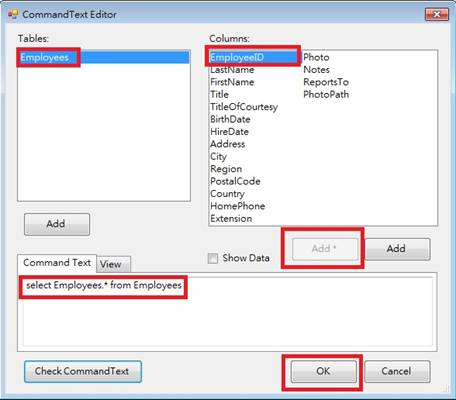Click into the command text input area

[x=227, y=312]
